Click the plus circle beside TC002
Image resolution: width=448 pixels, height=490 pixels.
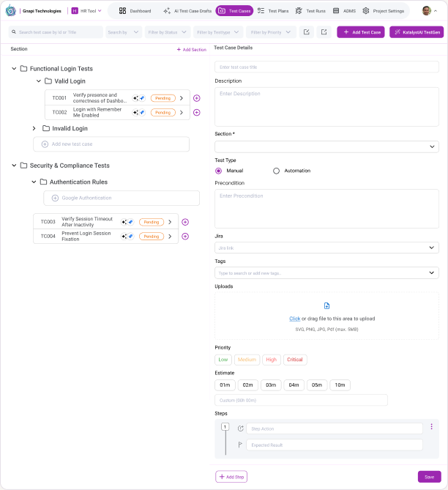point(196,113)
